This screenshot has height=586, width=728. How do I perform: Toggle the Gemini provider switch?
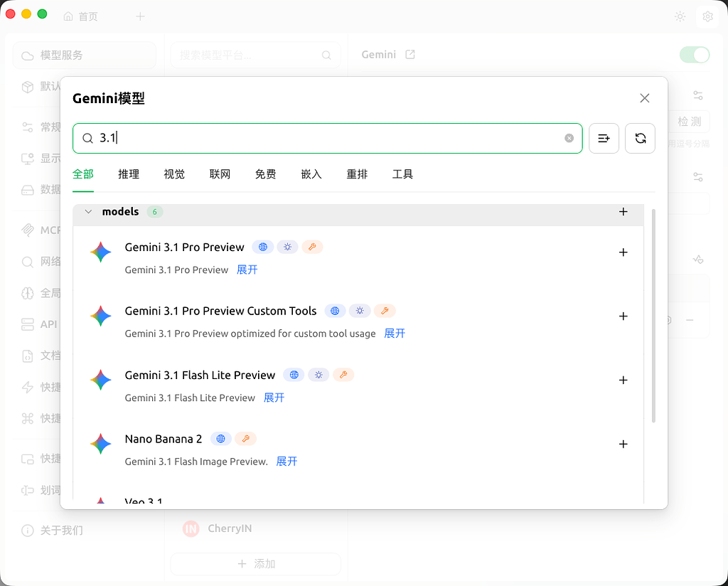(695, 55)
